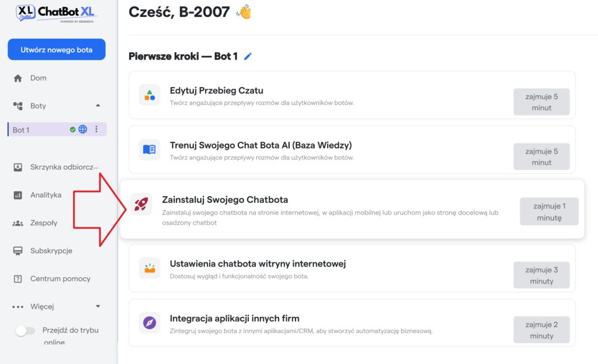Collapse the Boty section arrow
The height and width of the screenshot is (364, 598).
point(98,106)
